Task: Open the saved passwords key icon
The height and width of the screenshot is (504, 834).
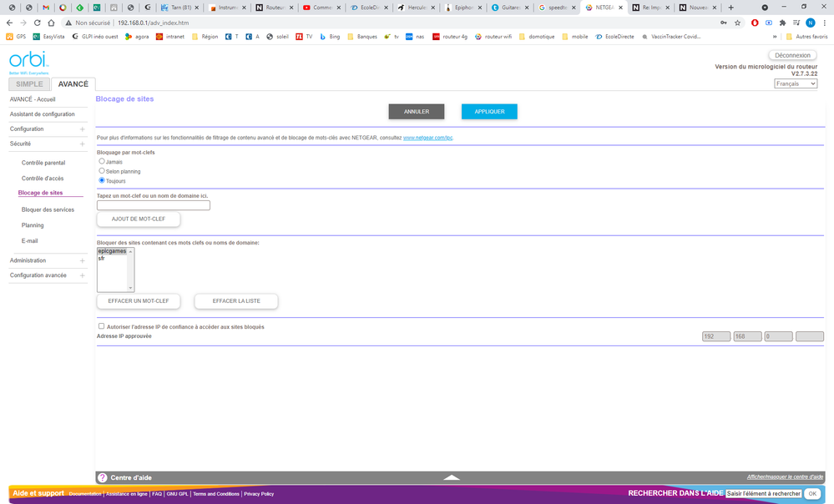Action: coord(723,23)
